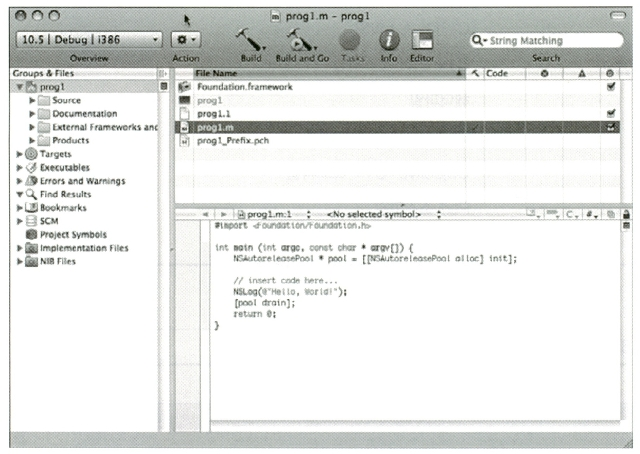Click the Code column header
The height and width of the screenshot is (454, 640).
click(498, 74)
